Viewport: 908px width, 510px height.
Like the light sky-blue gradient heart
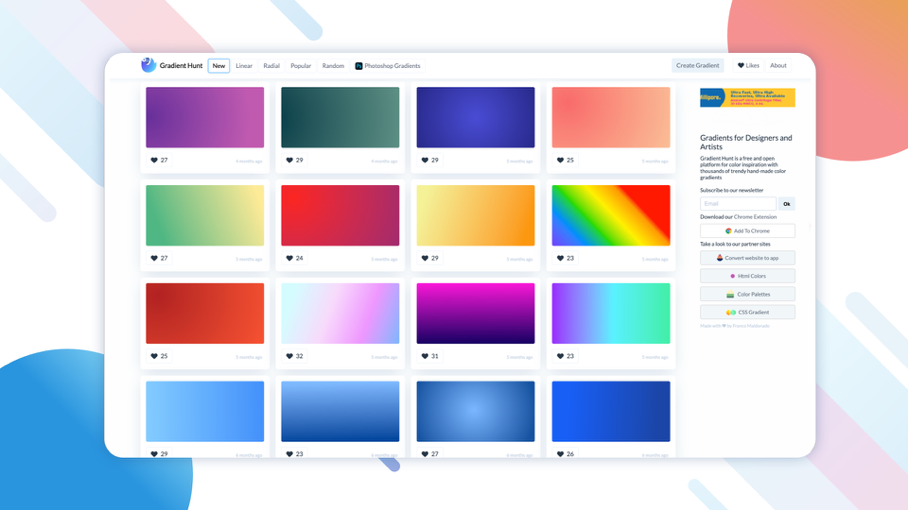coord(154,454)
